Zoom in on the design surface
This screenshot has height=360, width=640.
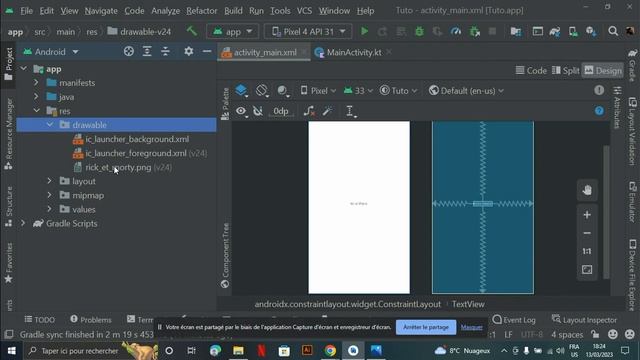[x=587, y=215]
